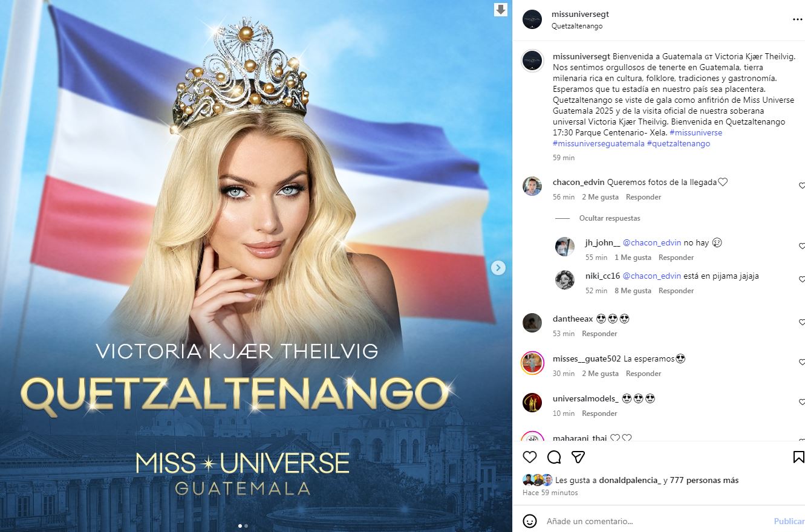Save post using bookmark icon
The image size is (805, 532).
798,456
